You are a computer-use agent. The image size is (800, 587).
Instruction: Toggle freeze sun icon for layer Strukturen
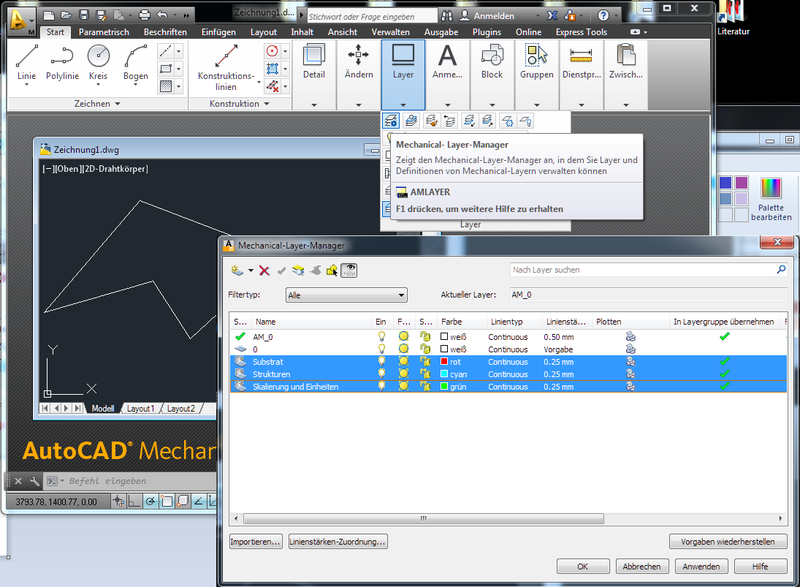404,374
